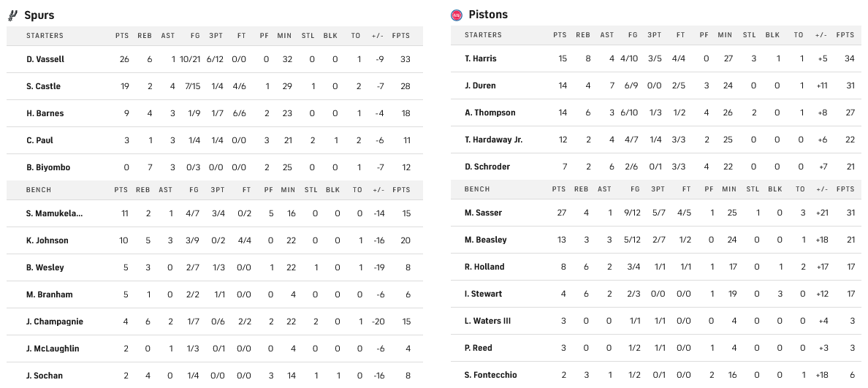Screen dimensions: 868x388
Task: Open S. Castle's player profile
Action: [43, 86]
